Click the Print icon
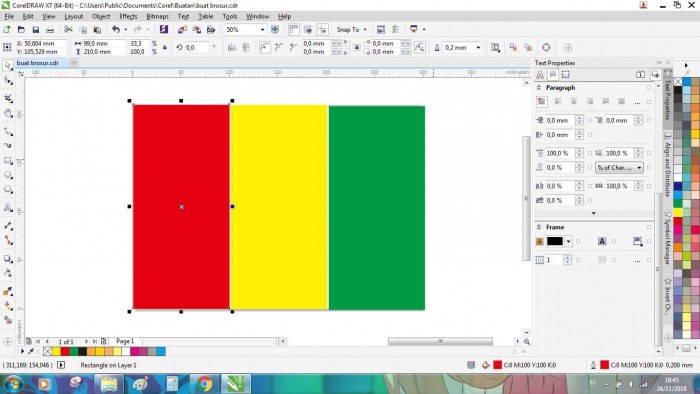700x394 pixels. (50, 29)
